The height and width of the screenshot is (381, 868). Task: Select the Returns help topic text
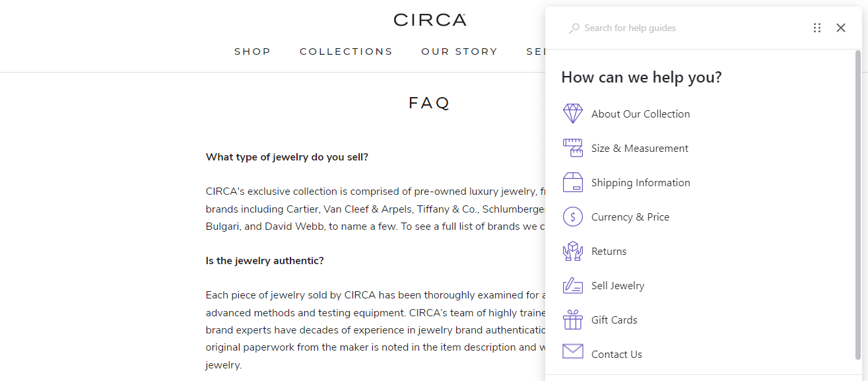[609, 252]
